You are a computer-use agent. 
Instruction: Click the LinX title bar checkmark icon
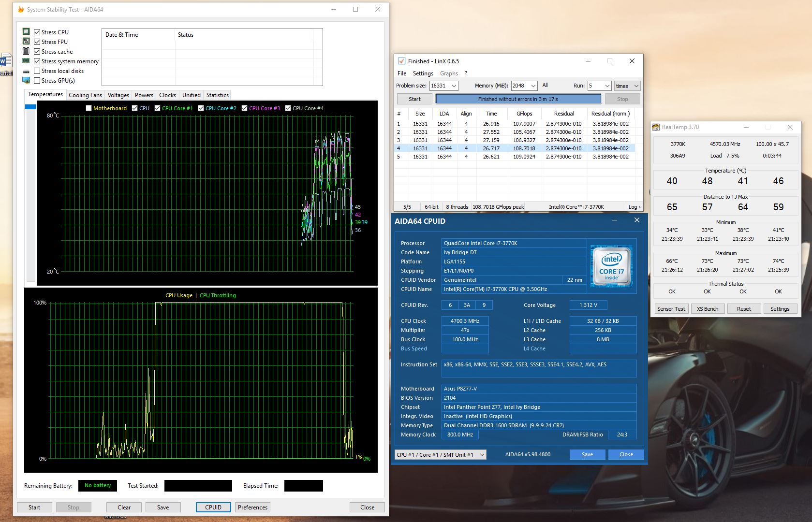click(x=401, y=61)
